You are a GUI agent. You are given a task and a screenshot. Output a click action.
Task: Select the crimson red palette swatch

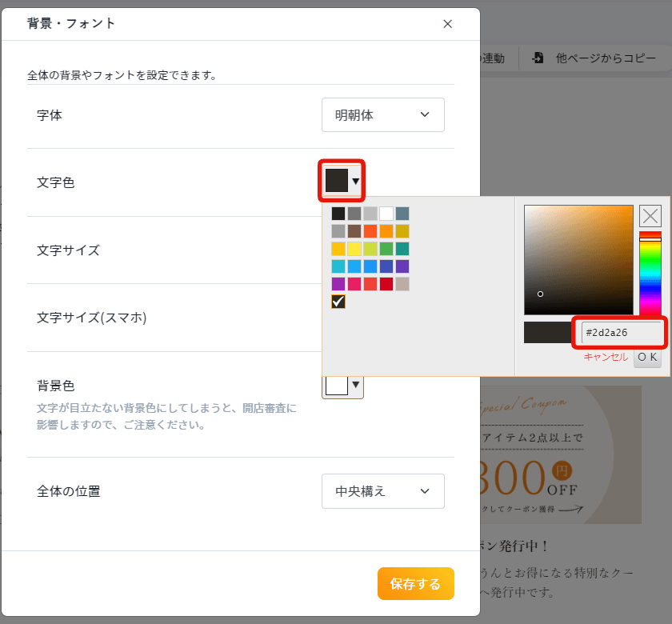pos(386,284)
